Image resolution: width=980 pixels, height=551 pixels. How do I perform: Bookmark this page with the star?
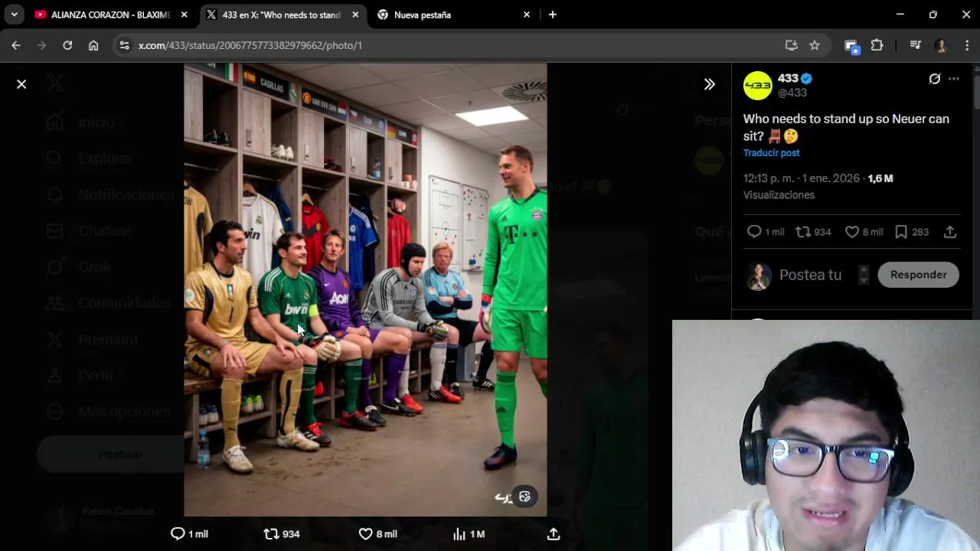(815, 45)
